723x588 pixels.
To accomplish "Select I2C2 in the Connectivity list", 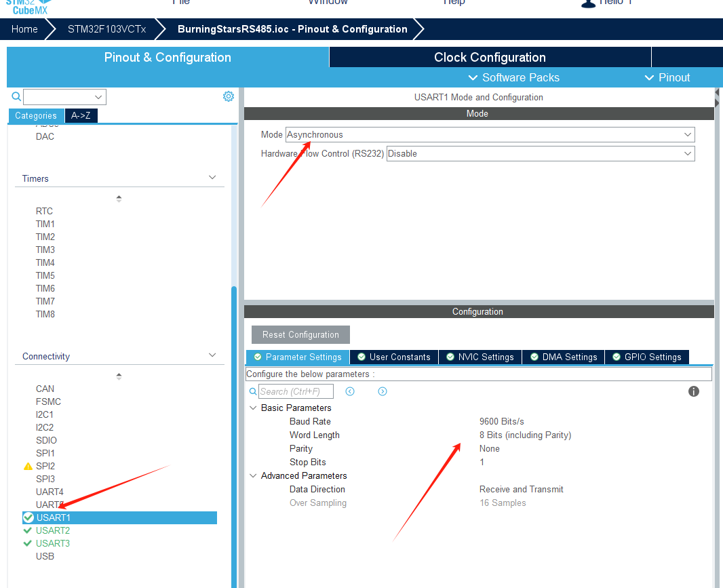I will (44, 427).
